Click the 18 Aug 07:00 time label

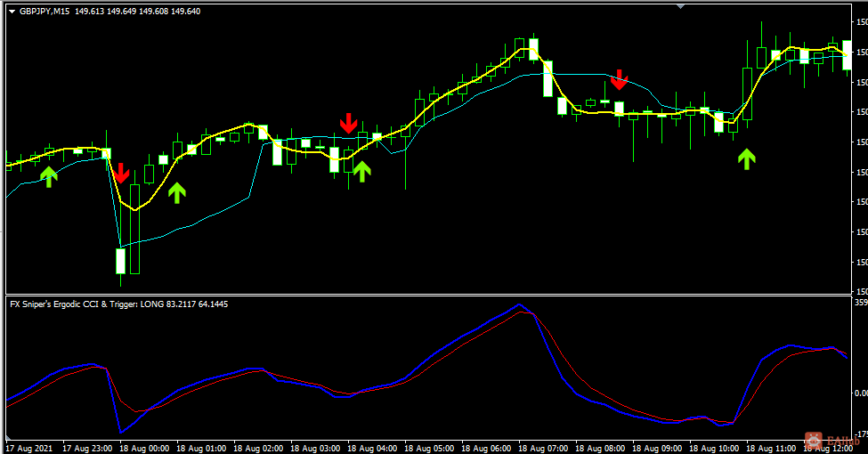click(x=544, y=448)
